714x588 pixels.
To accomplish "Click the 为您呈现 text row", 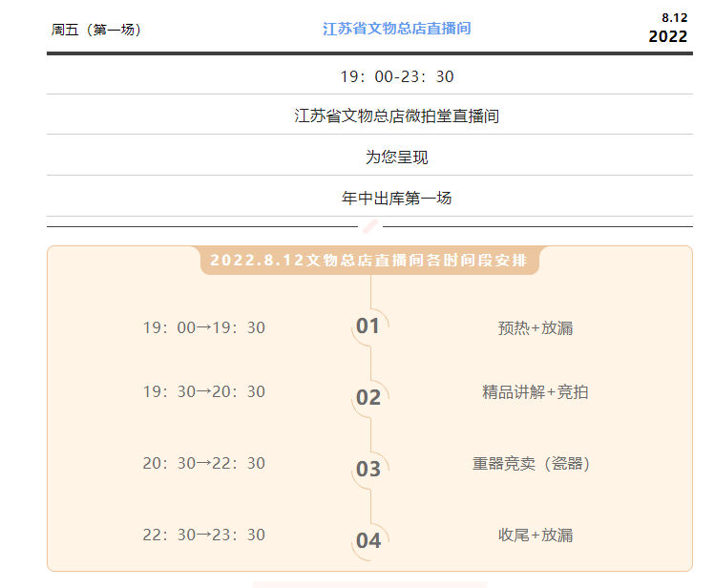I will [396, 157].
